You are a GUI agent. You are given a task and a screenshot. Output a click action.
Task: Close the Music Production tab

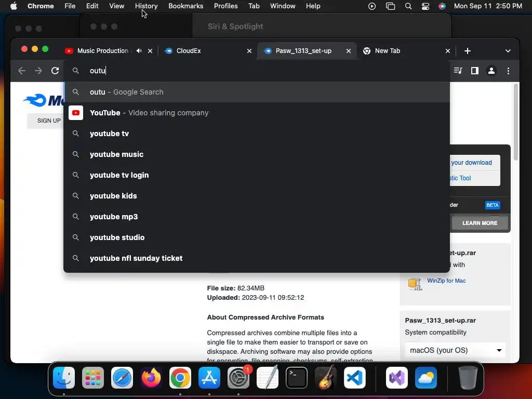pyautogui.click(x=150, y=51)
